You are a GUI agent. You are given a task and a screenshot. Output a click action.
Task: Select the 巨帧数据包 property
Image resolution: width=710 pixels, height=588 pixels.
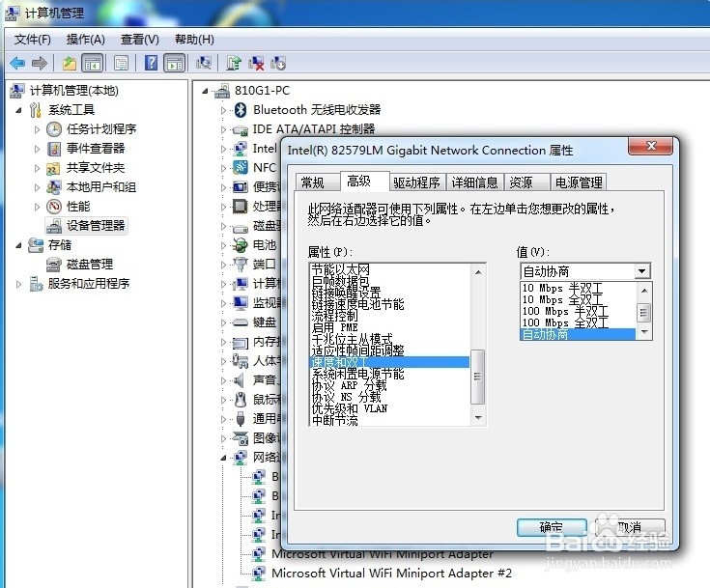point(389,281)
